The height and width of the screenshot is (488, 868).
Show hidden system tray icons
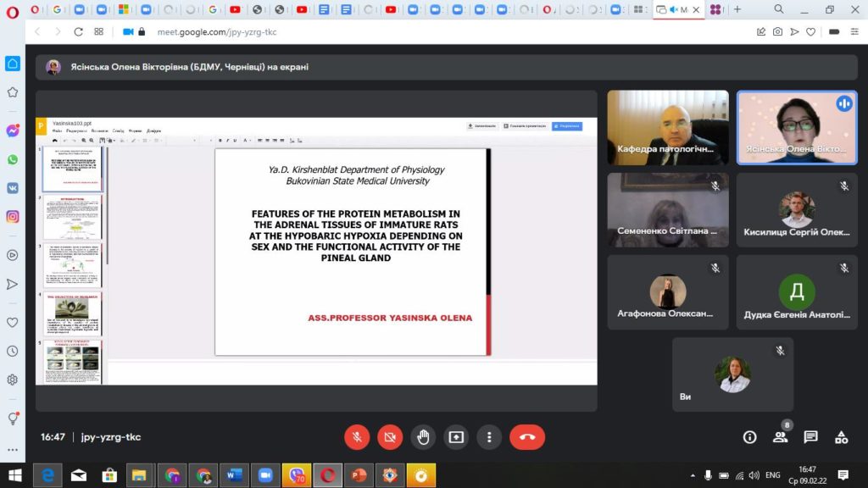coord(693,475)
